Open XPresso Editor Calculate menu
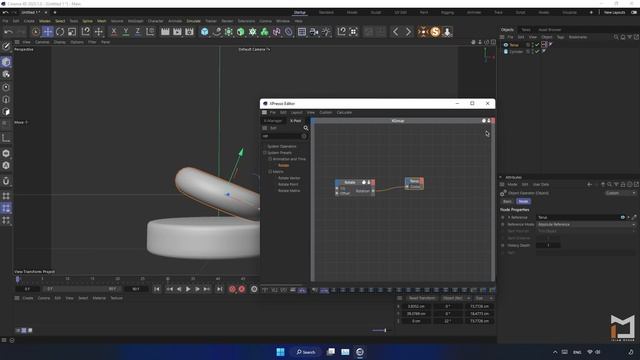 coord(344,112)
